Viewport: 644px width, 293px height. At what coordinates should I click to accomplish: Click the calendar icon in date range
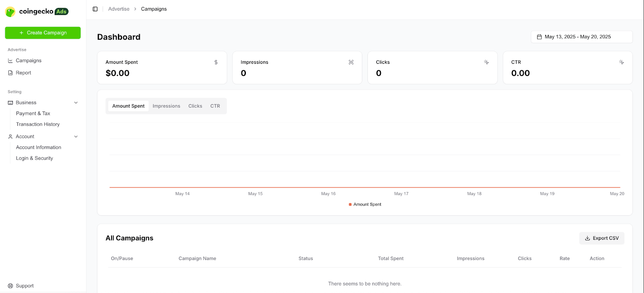539,37
